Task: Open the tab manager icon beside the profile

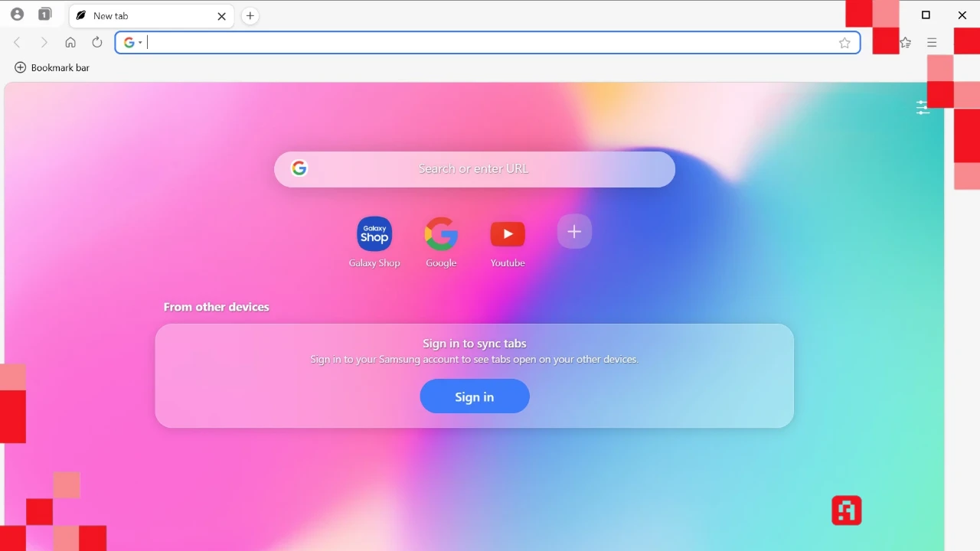Action: pyautogui.click(x=44, y=14)
